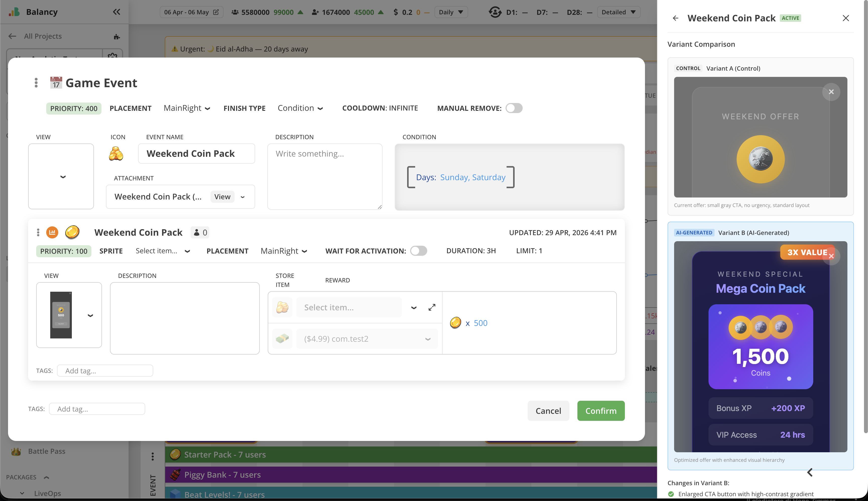
Task: Click the Variant B Mega Coin Pack preview
Action: [x=760, y=347]
